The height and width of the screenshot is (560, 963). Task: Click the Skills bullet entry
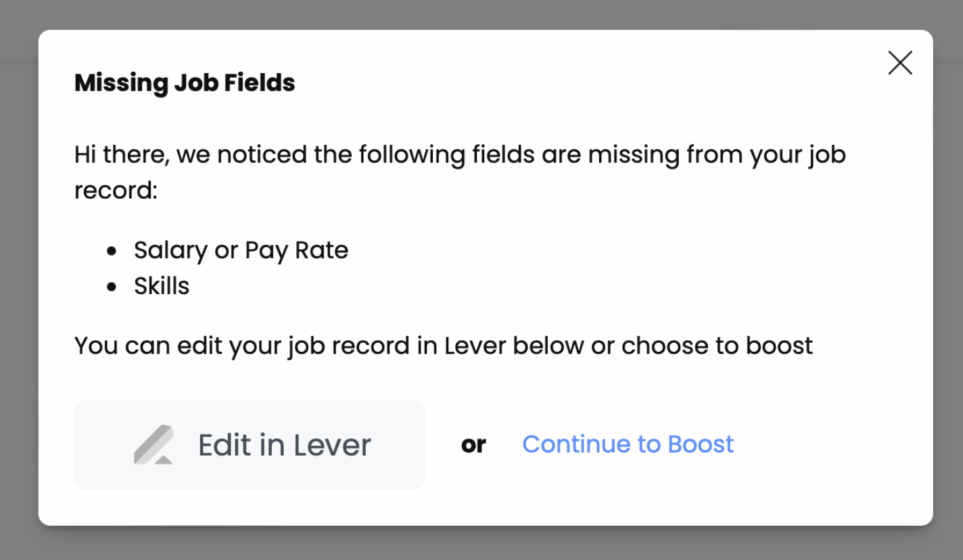click(161, 285)
